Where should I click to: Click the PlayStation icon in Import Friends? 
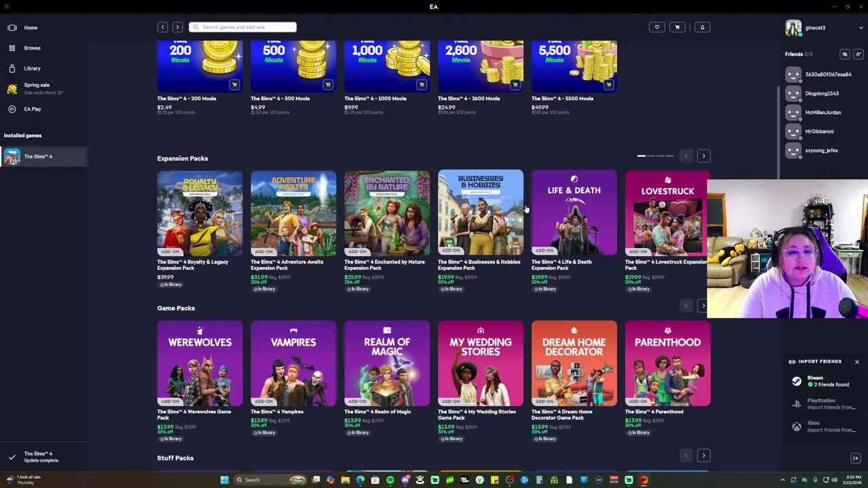click(x=797, y=404)
